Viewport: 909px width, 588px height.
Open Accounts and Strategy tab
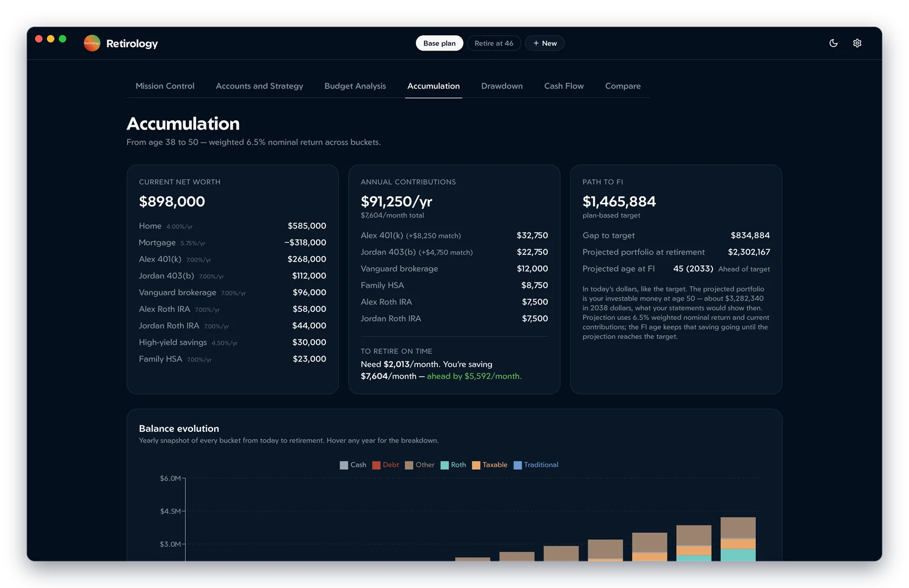[x=260, y=86]
